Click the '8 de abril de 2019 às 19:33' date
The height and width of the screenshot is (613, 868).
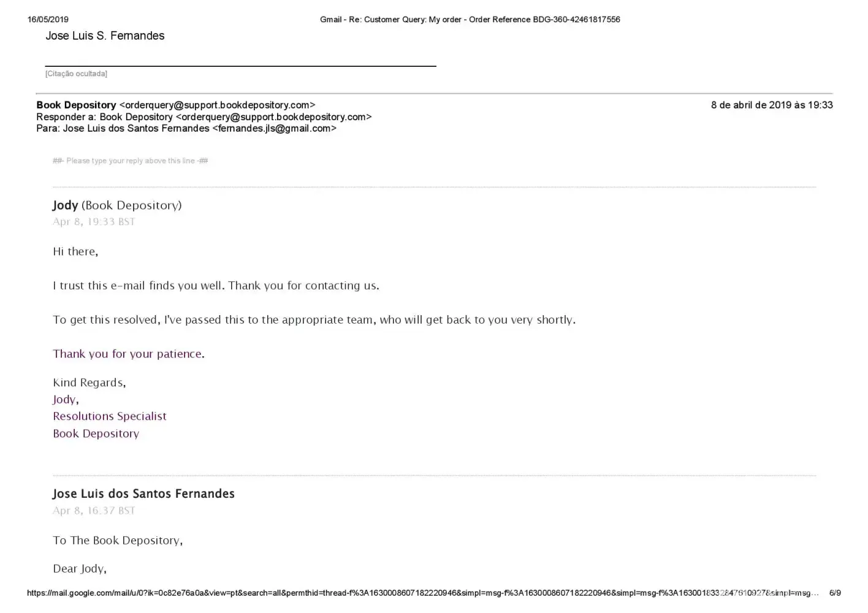(771, 105)
